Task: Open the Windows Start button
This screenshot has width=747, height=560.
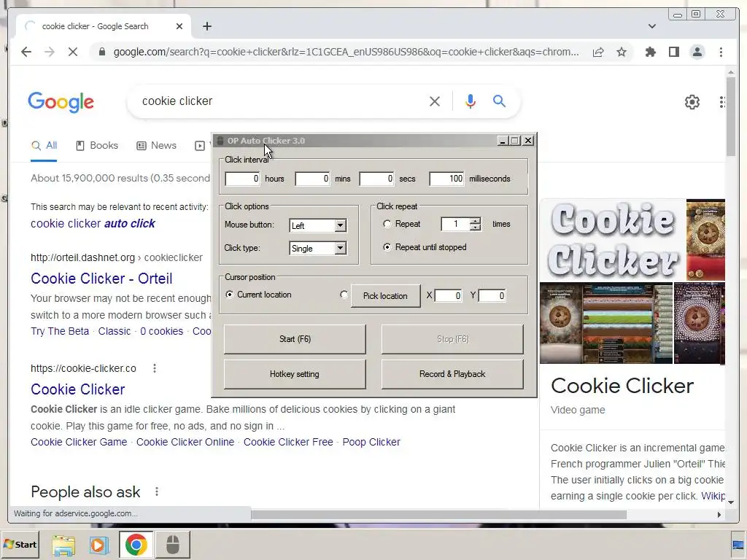Action: tap(20, 544)
